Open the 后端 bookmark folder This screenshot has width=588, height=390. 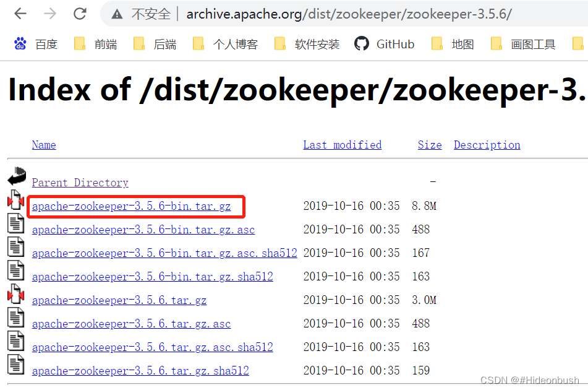click(155, 44)
